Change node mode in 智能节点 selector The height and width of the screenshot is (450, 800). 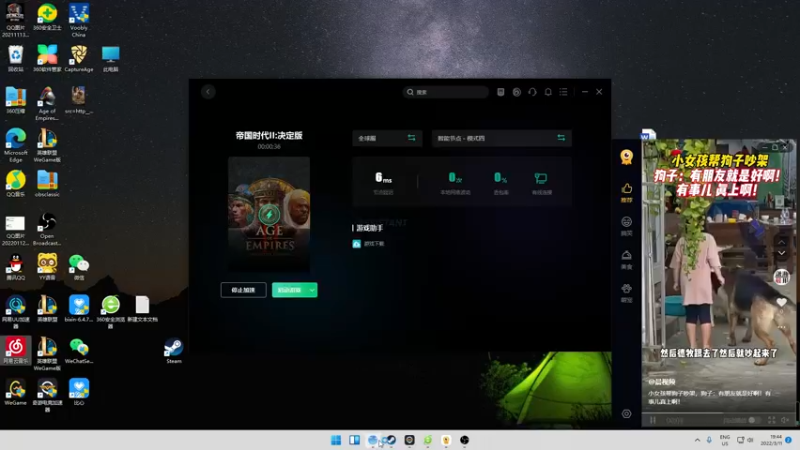click(x=502, y=138)
